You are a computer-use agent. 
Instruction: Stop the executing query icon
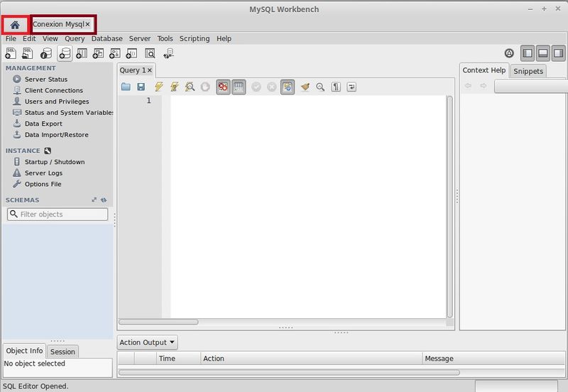point(205,87)
